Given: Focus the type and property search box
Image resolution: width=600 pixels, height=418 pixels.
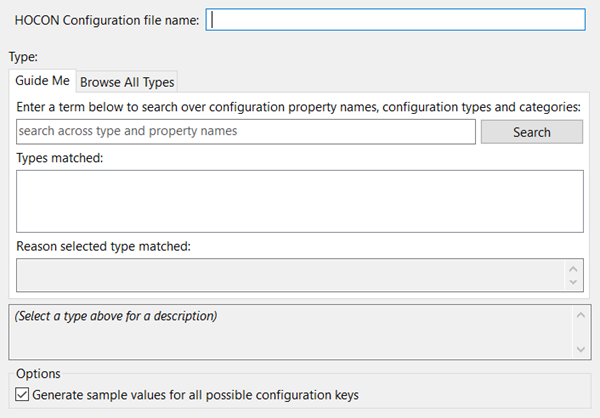Looking at the screenshot, I should 245,131.
